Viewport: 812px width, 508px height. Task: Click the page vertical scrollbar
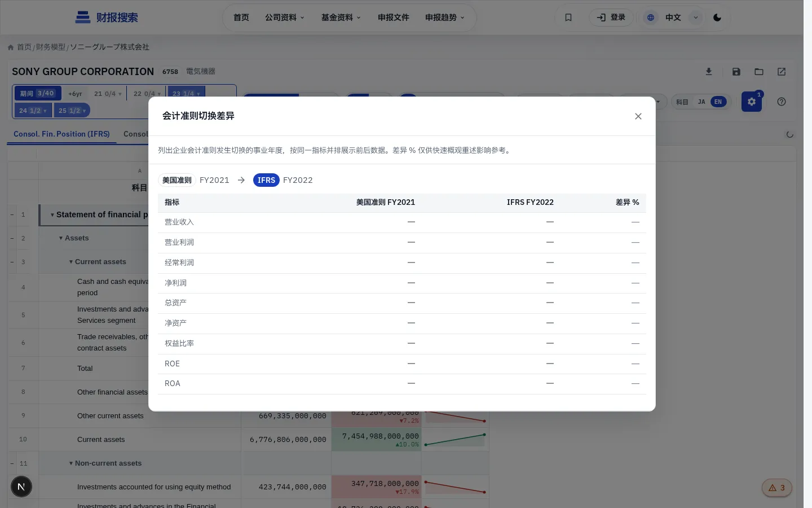point(807,254)
